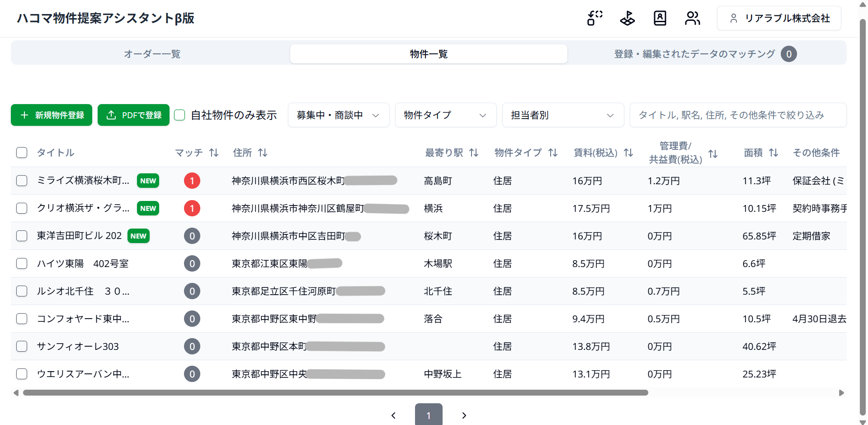Open the 担当者別 dropdown
Screen dimensions: 868x425
562,115
